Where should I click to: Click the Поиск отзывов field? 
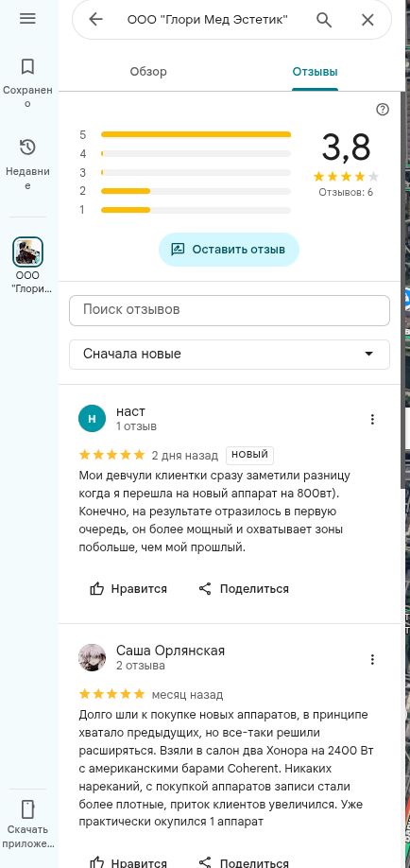coord(229,310)
